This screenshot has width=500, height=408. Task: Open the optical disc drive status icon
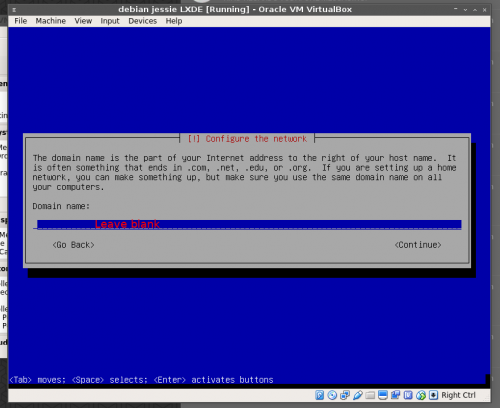pos(332,395)
